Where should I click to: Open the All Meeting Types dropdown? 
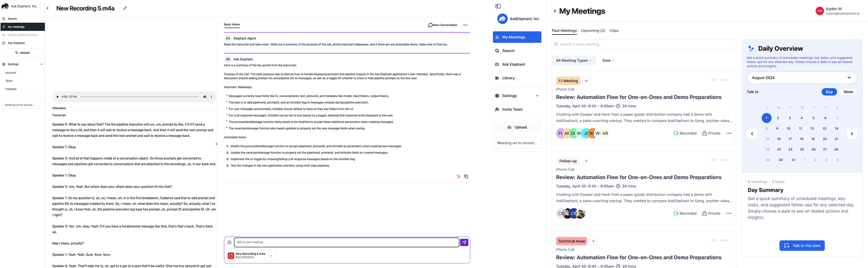tap(574, 60)
